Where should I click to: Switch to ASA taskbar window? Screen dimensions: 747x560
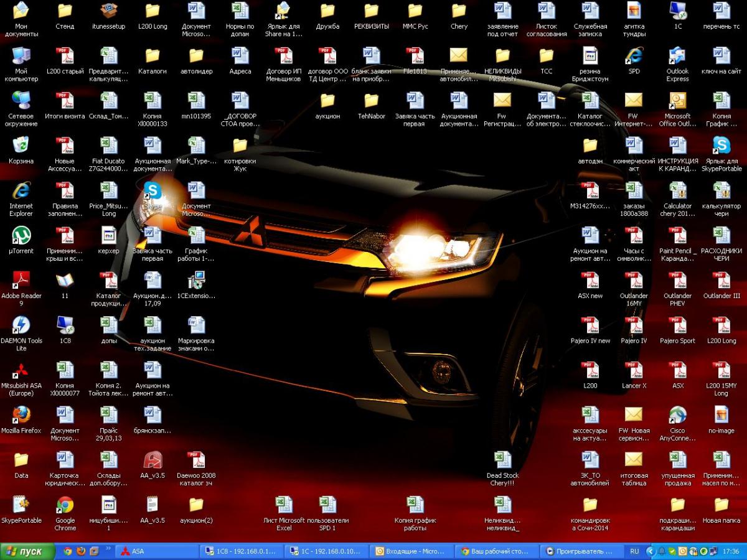[x=156, y=551]
